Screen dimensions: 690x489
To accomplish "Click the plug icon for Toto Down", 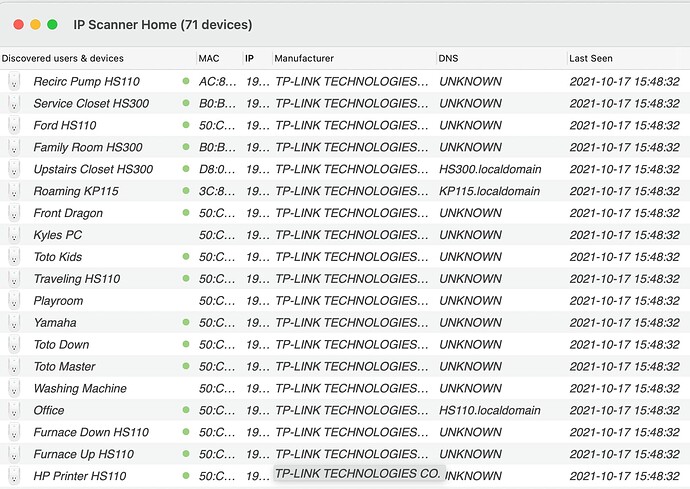I will click(14, 345).
